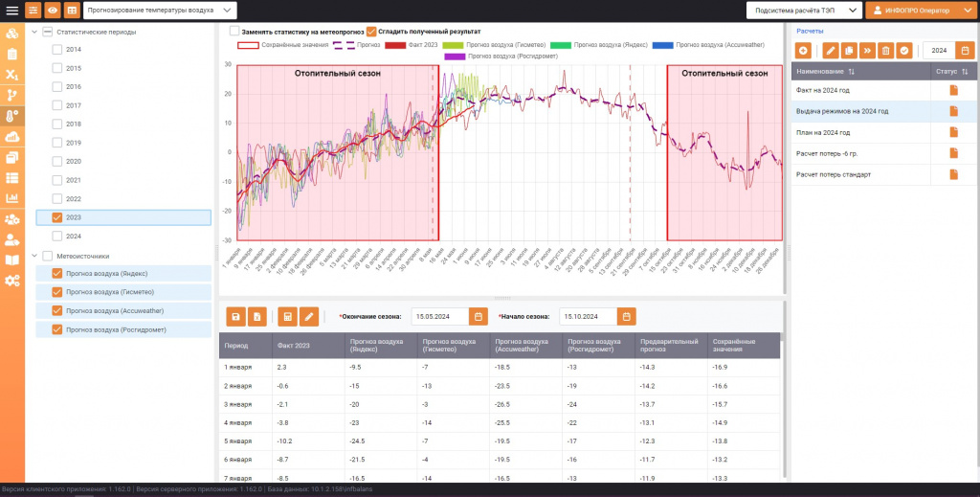Open 'Подсистема расчёта ТЭП' dropdown
980x497 pixels.
(x=804, y=10)
